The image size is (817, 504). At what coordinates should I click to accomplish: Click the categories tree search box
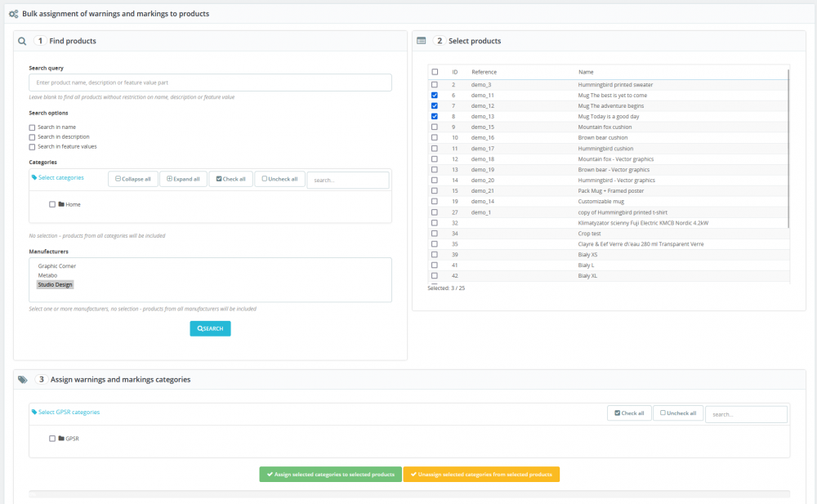[348, 180]
